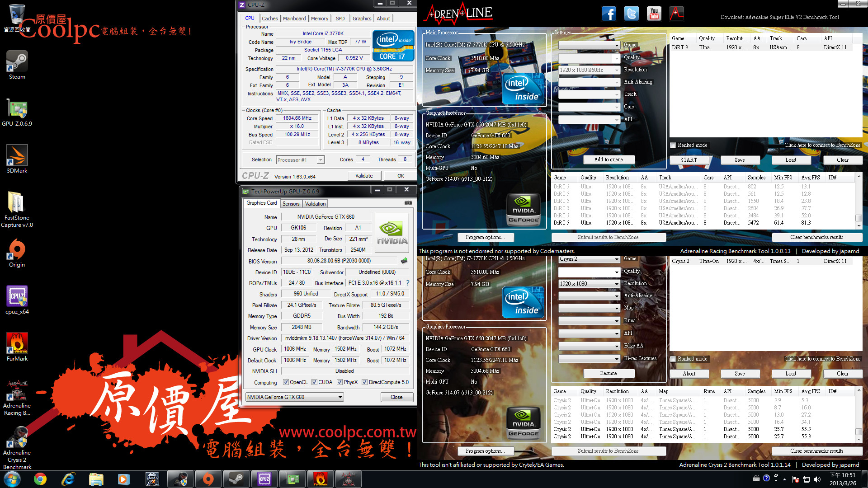Click the scrollbar thumb in Crysis 2 results list
868x488 pixels.
tap(859, 432)
